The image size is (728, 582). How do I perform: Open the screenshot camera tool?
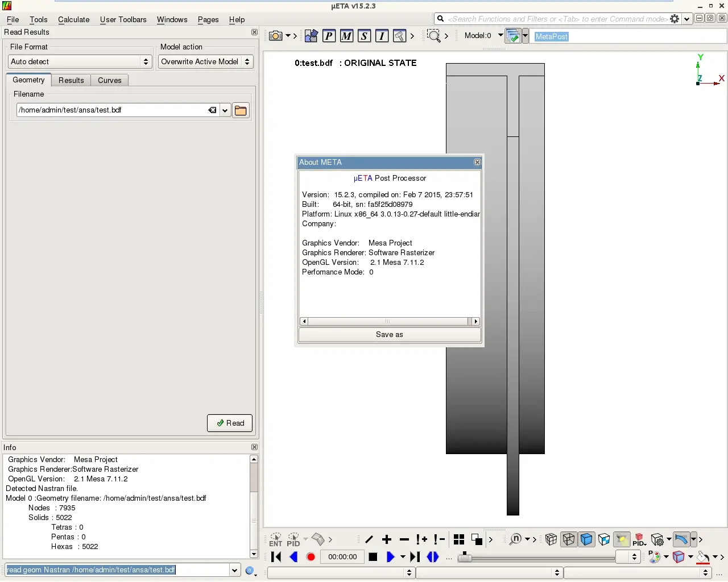coord(276,36)
